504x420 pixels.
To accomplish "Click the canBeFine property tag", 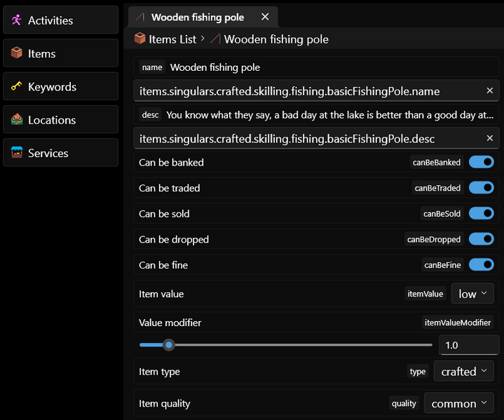I will 442,264.
